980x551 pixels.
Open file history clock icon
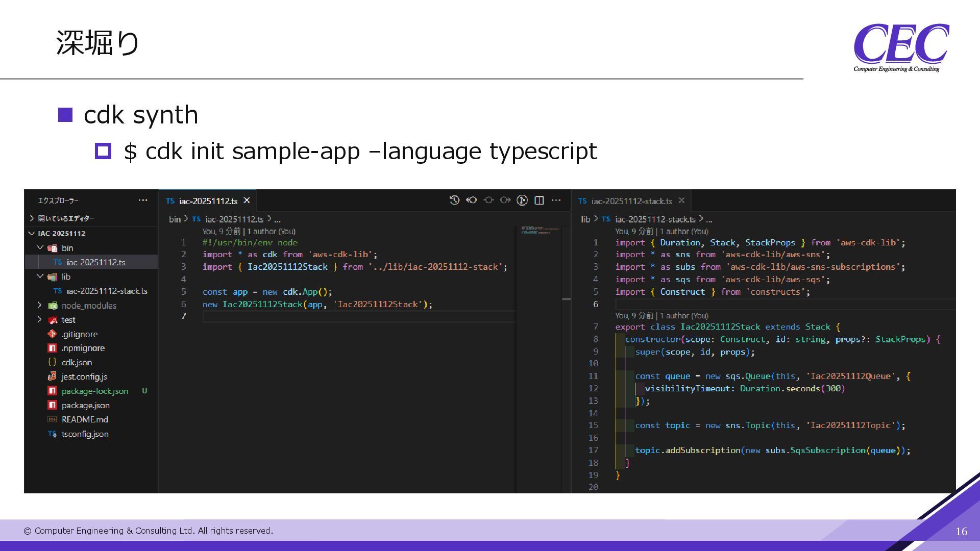[454, 201]
